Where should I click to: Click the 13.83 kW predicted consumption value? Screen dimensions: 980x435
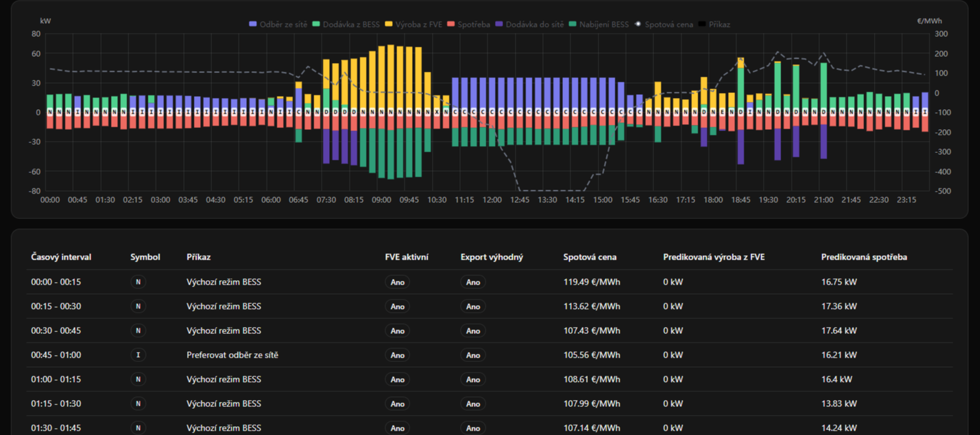[839, 404]
